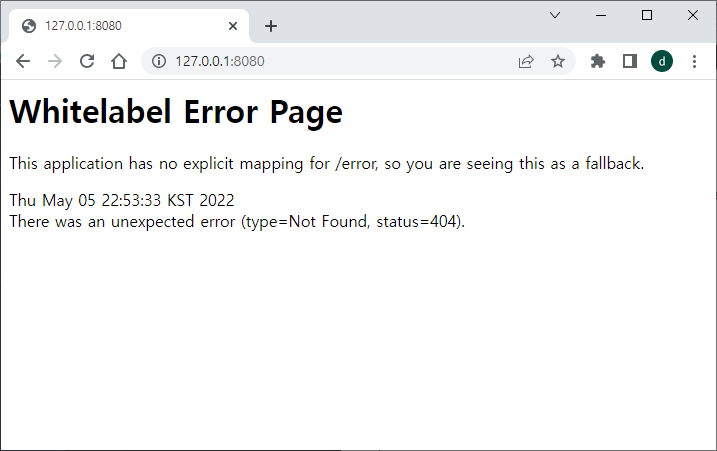Minimize the browser window
This screenshot has width=717, height=451.
[x=601, y=15]
